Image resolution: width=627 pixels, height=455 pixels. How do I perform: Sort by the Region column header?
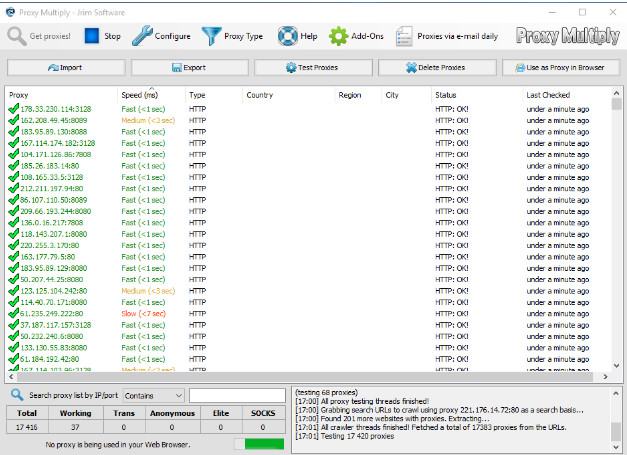(358, 95)
